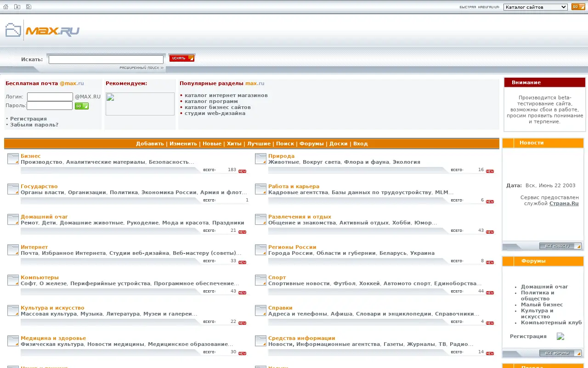
Task: Click the folder icon beside Бизнес
Action: point(13,159)
